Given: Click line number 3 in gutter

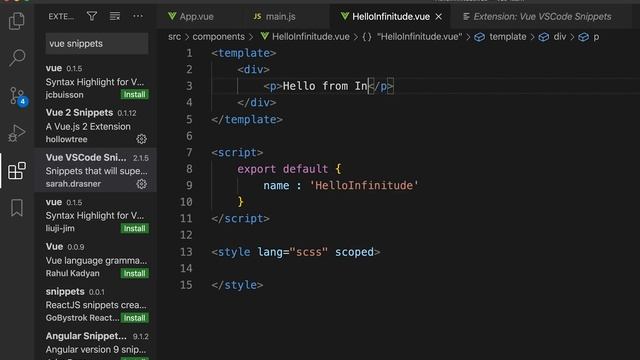Looking at the screenshot, I should 189,86.
